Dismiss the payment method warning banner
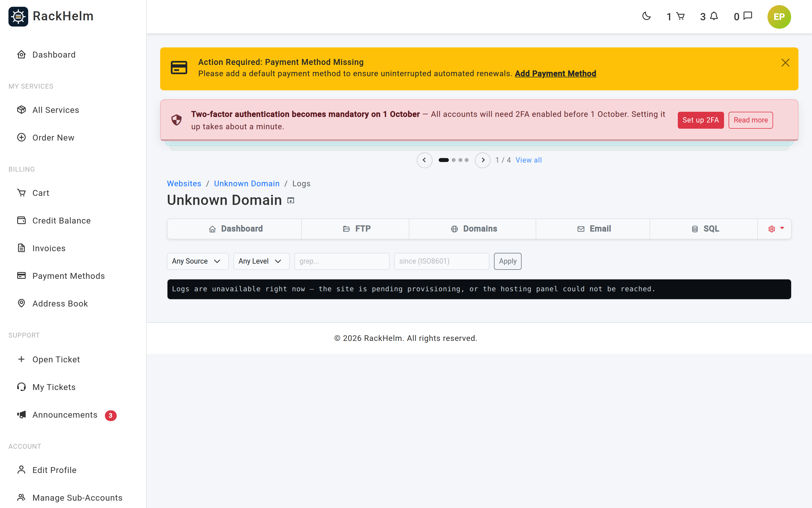 click(x=785, y=63)
